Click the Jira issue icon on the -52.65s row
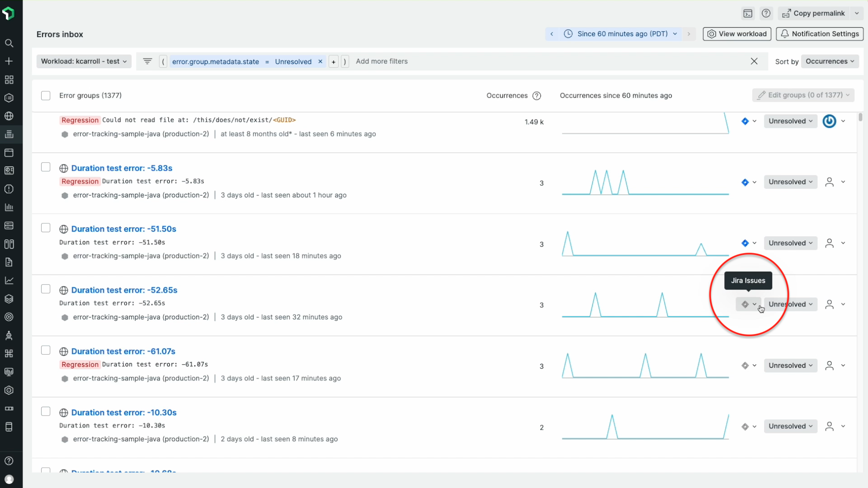The width and height of the screenshot is (868, 488). [745, 305]
